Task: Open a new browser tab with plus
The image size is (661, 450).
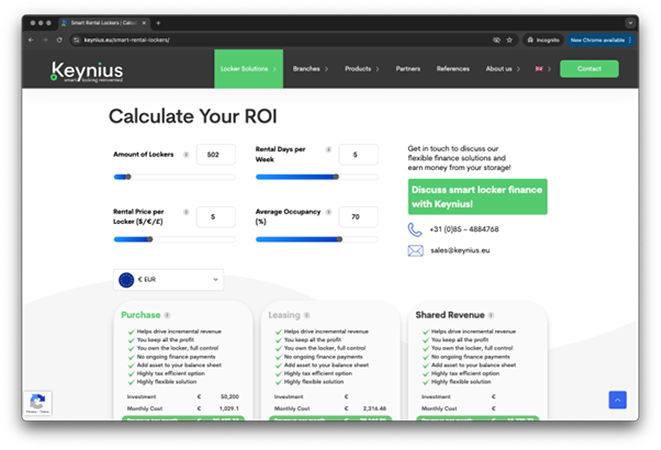Action: [158, 23]
